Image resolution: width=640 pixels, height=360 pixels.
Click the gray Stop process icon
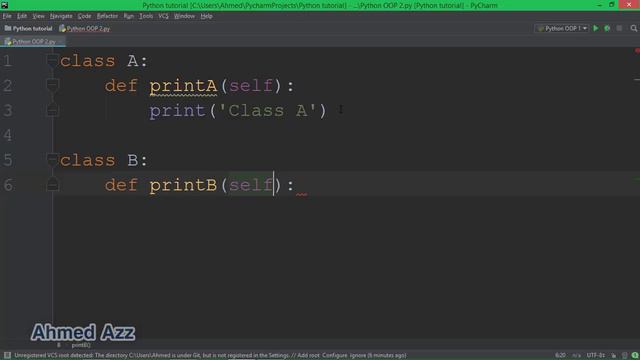[x=619, y=28]
